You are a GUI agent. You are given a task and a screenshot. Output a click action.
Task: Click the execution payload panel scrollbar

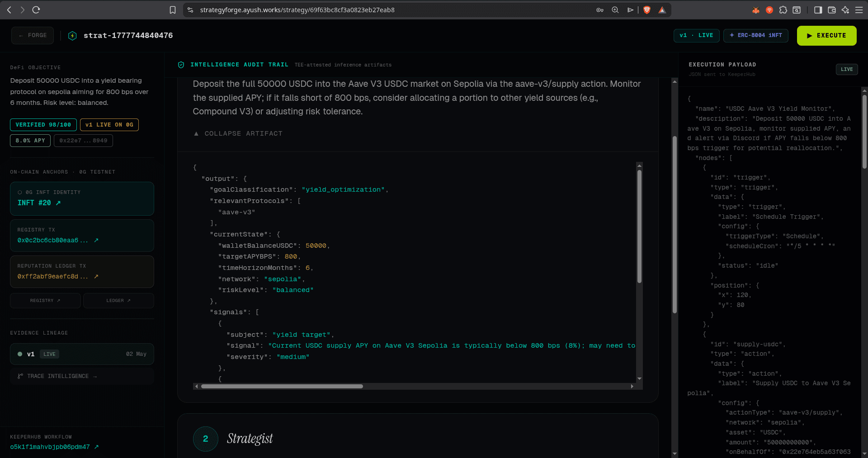tap(864, 131)
